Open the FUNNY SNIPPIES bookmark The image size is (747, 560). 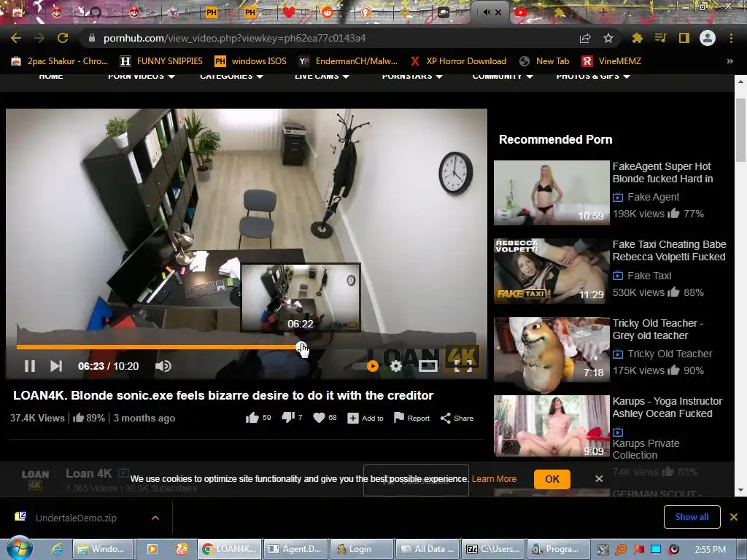click(161, 61)
